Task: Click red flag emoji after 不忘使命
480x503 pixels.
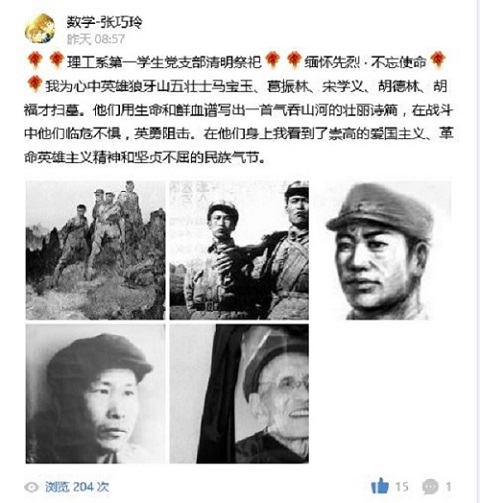Action: 437,60
